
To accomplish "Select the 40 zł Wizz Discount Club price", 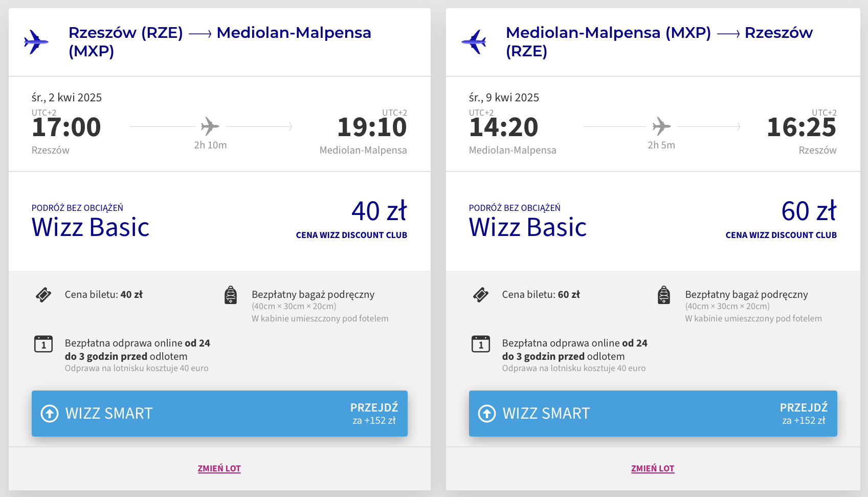I will pyautogui.click(x=379, y=211).
